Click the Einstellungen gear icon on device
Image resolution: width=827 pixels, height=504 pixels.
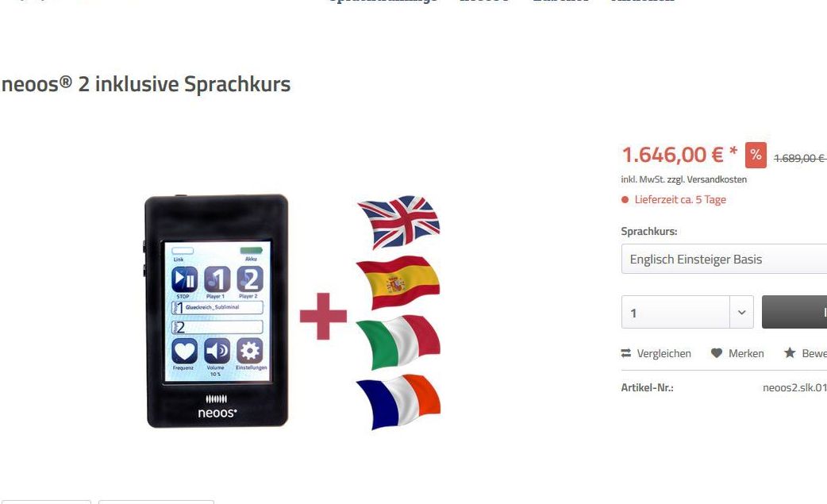click(249, 351)
